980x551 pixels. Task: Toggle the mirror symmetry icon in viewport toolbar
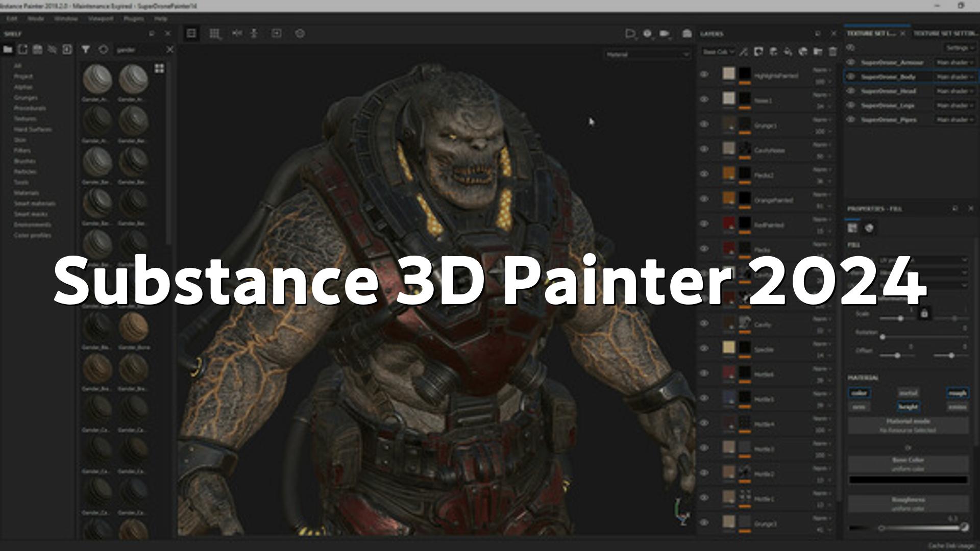coord(237,34)
